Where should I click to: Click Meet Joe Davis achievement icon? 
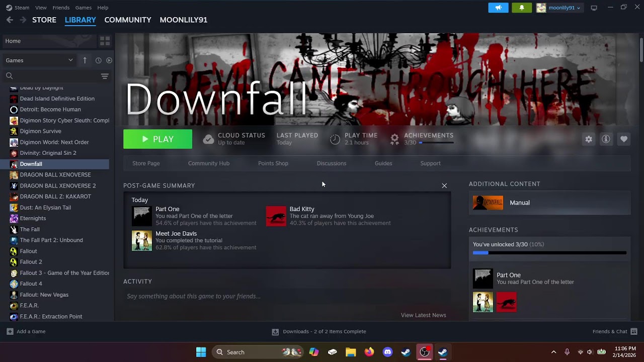click(141, 241)
